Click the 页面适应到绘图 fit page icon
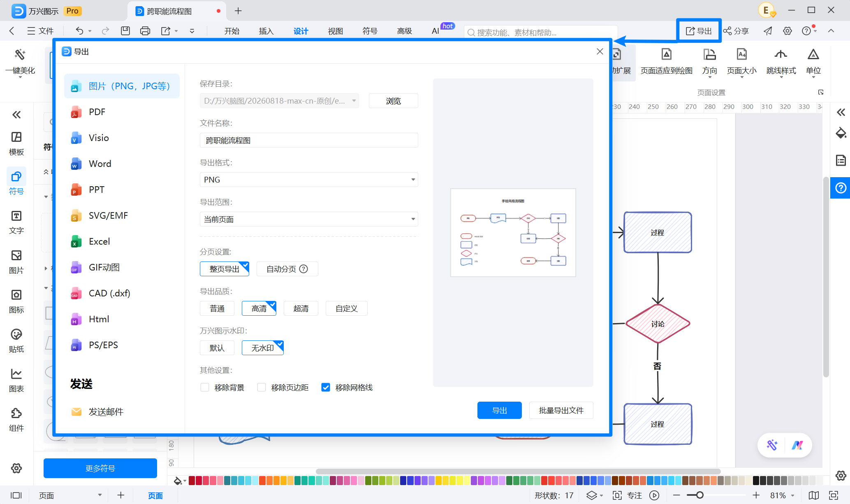The image size is (850, 504). coord(666,54)
